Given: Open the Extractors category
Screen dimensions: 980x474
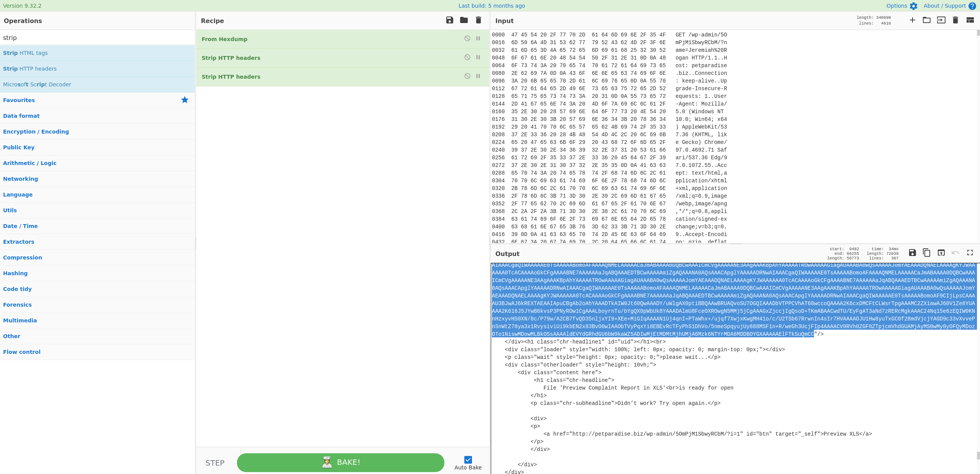Looking at the screenshot, I should pyautogui.click(x=97, y=242).
